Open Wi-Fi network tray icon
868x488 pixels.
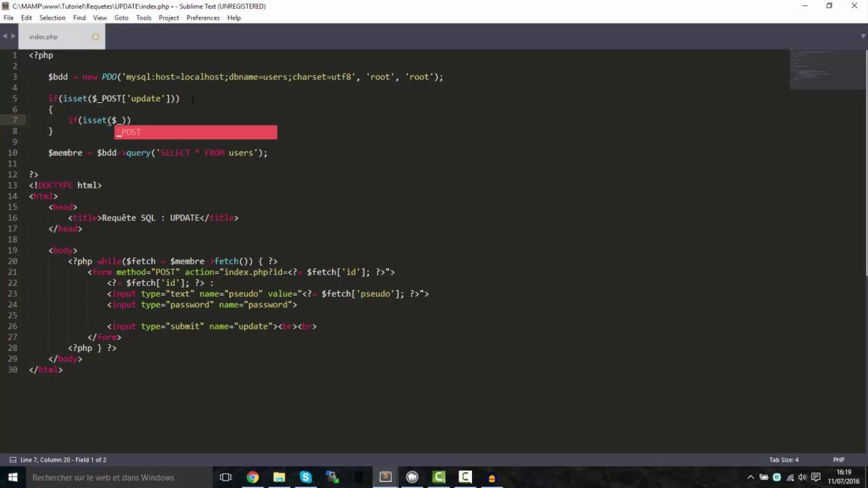tap(790, 477)
